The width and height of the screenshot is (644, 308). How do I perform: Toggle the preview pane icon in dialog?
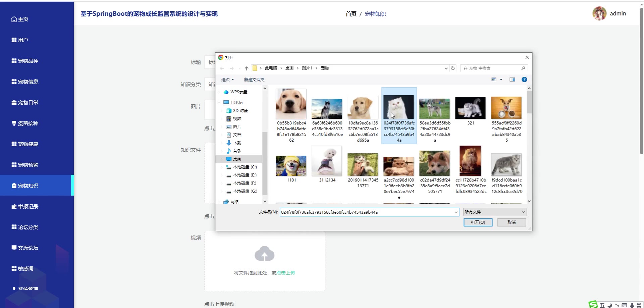coord(512,80)
